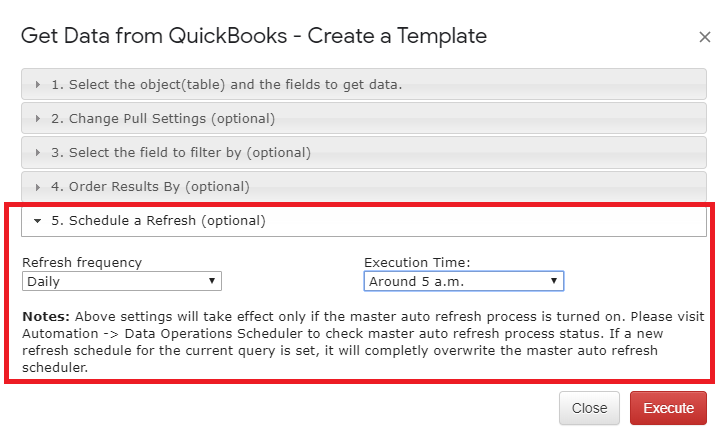Open the Execution Time dropdown showing Around 5 a.m.
Viewport: 727px width, 444px height.
[x=464, y=281]
